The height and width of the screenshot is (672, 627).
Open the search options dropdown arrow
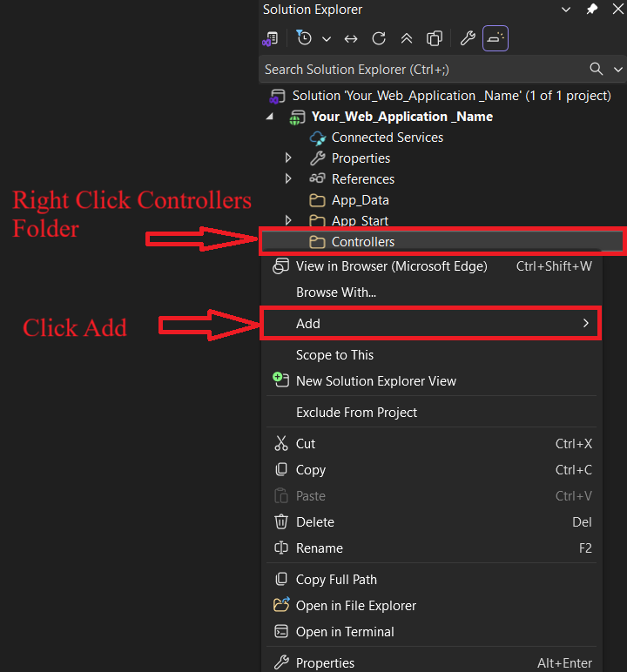click(618, 69)
